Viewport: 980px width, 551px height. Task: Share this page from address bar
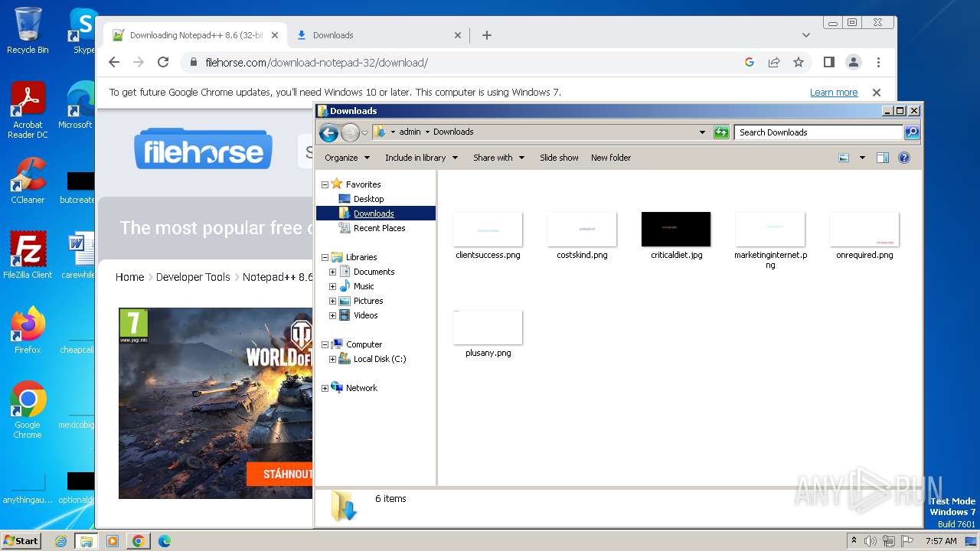[774, 62]
